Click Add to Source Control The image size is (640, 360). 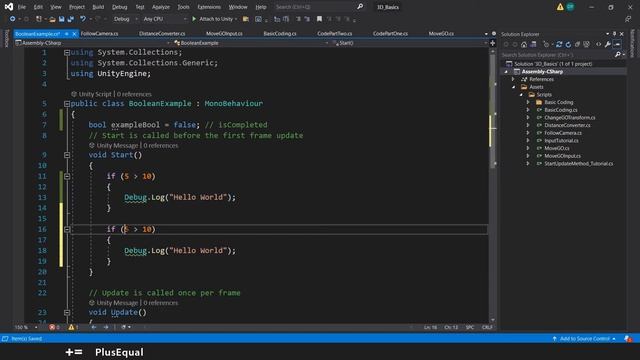point(584,338)
